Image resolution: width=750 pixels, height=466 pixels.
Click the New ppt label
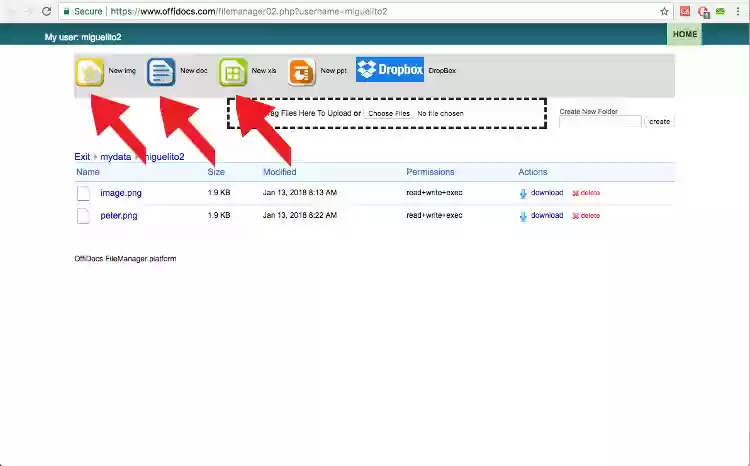(x=333, y=70)
